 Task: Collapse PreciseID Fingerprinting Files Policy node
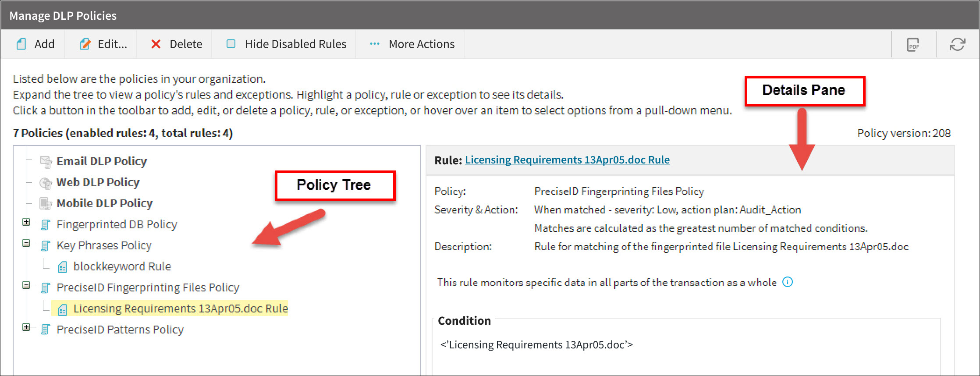click(x=27, y=285)
